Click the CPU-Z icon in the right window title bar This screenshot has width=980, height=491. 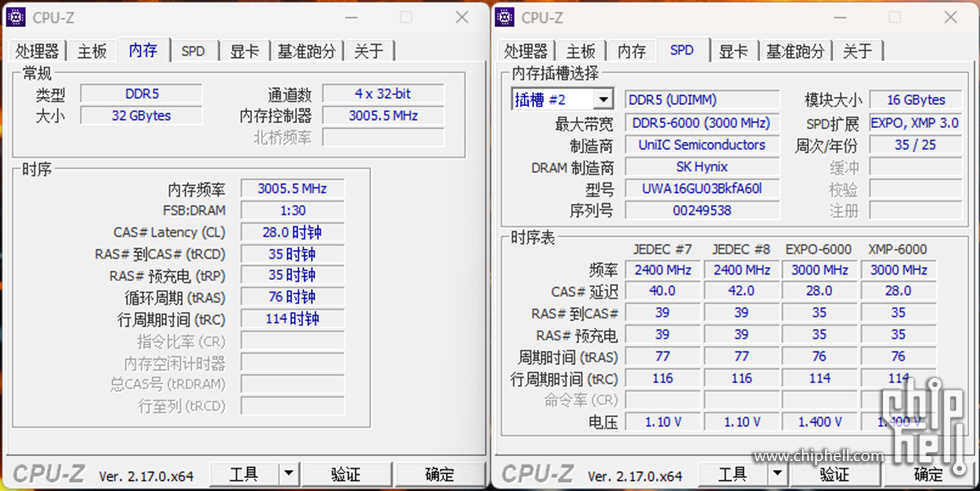[505, 17]
